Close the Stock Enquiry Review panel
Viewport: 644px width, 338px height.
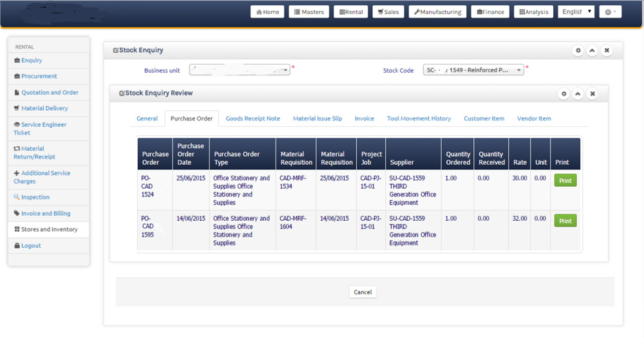[x=592, y=94]
